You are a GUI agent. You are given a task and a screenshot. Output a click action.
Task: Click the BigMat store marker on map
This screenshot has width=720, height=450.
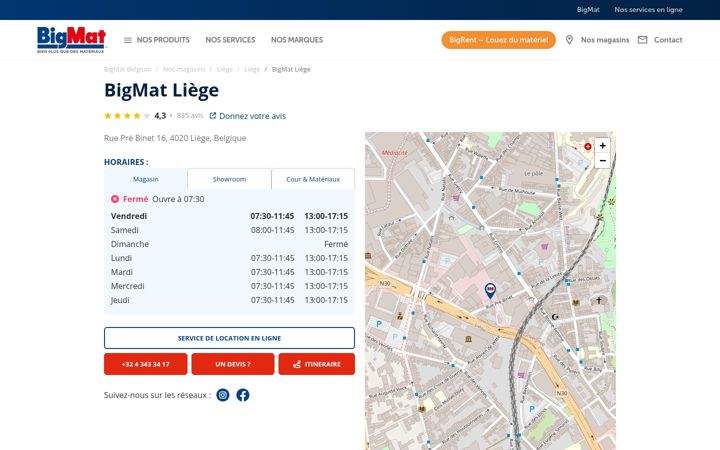click(x=490, y=291)
